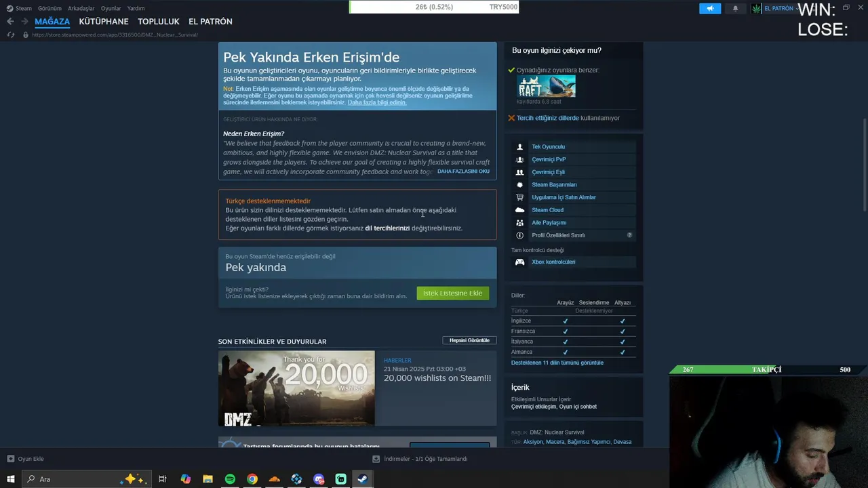Open the DMZ: Nuclear Survival title link
Image resolution: width=868 pixels, height=488 pixels.
(557, 432)
